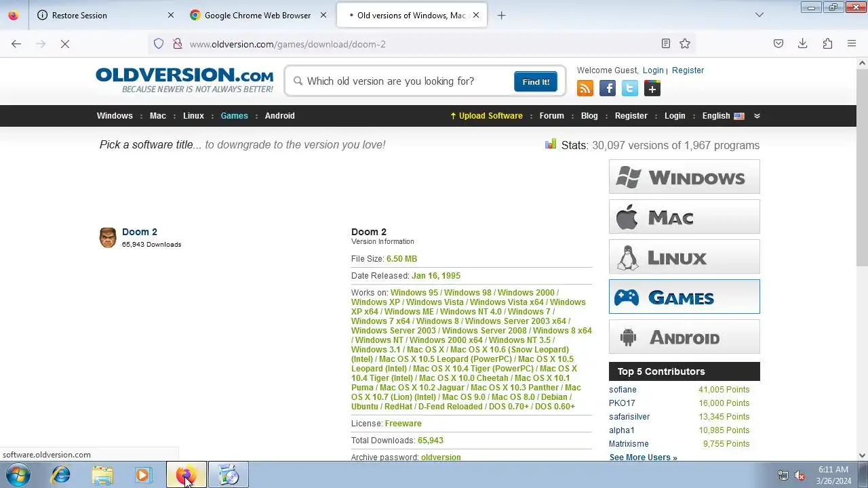This screenshot has height=488, width=868.
Task: Click the disc installer icon in taskbar
Action: coord(229,475)
